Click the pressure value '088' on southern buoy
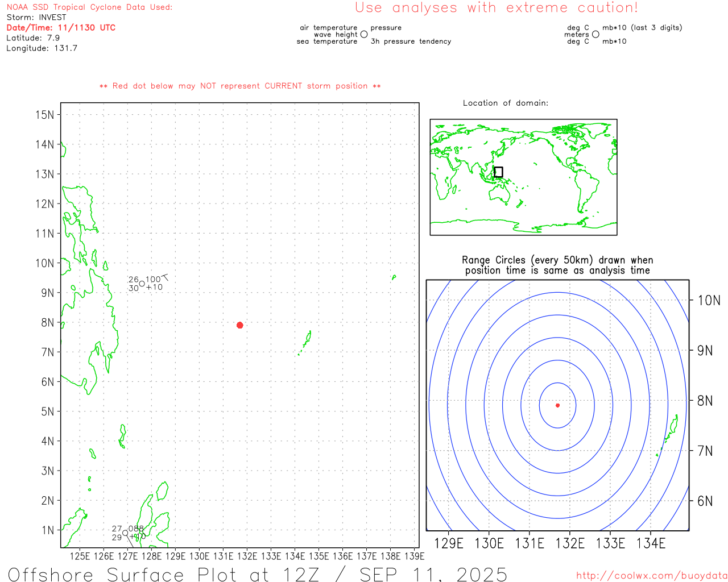The width and height of the screenshot is (728, 582). pos(136,529)
